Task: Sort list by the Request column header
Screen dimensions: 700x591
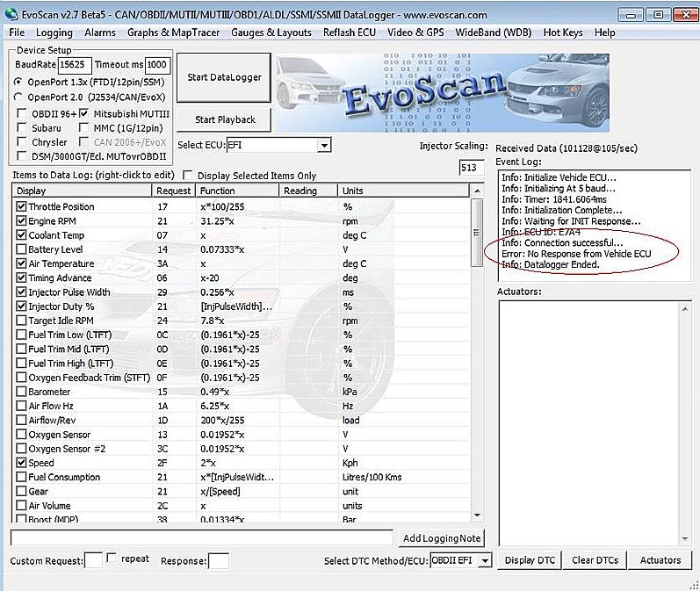Action: (173, 191)
